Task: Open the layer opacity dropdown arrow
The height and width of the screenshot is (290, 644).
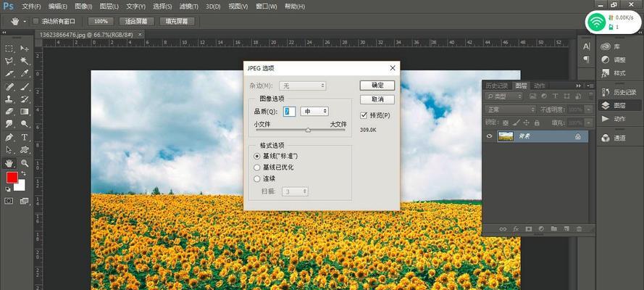Action: (588, 109)
